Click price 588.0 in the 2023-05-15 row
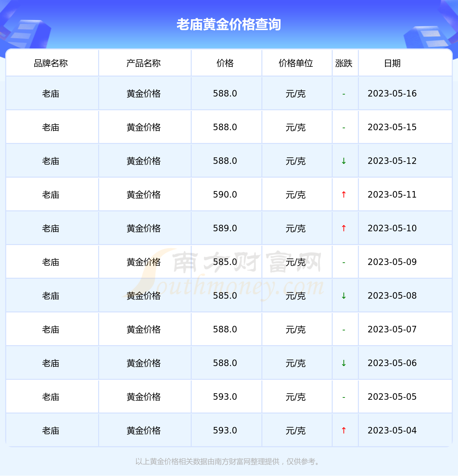The image size is (458, 476). 225,127
